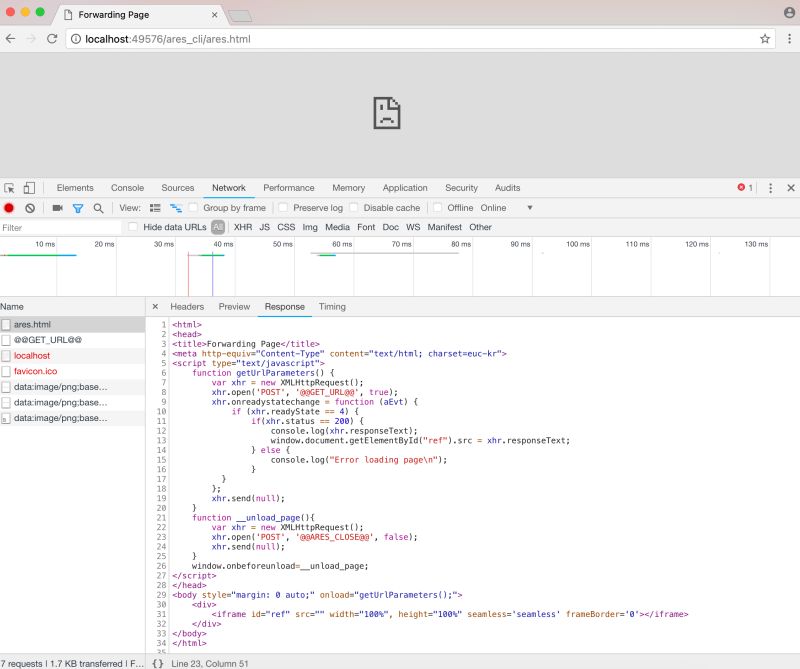The height and width of the screenshot is (669, 800).
Task: Pretty print the response with braces icon
Action: pos(158,663)
